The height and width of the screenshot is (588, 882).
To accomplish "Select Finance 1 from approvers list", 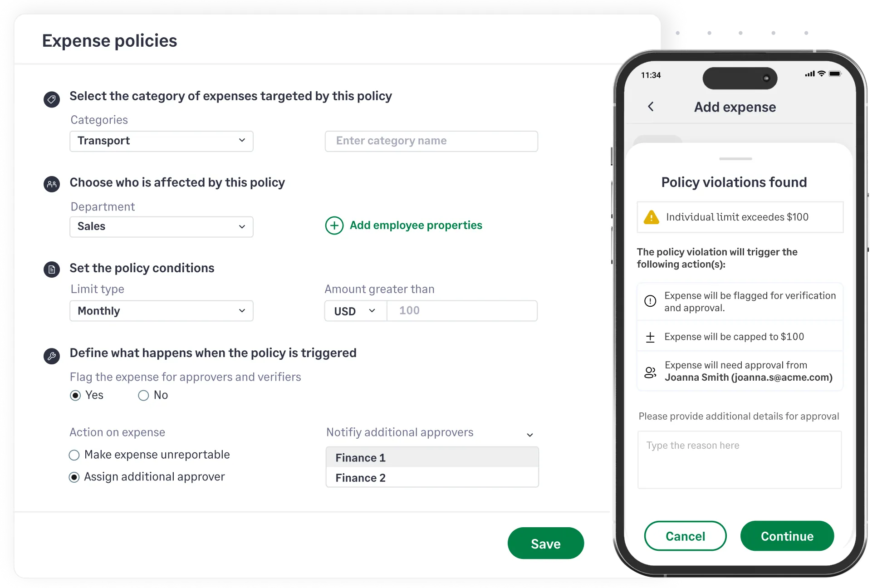I will tap(431, 457).
